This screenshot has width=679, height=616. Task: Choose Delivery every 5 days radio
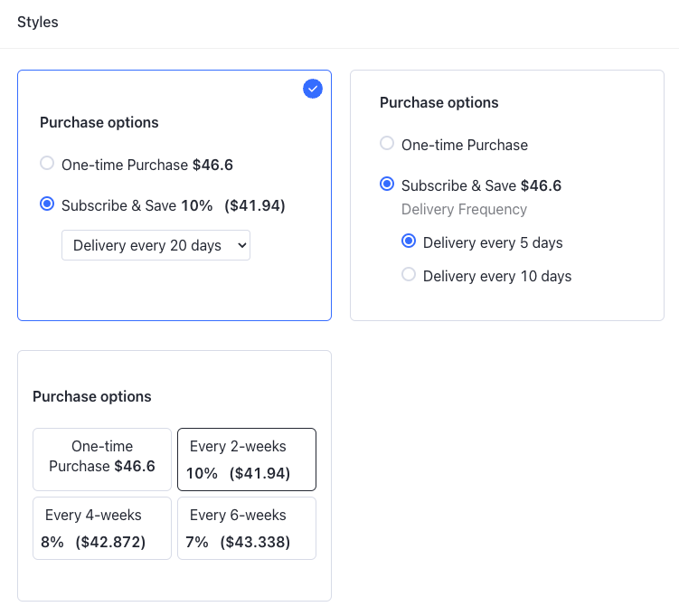(x=409, y=241)
